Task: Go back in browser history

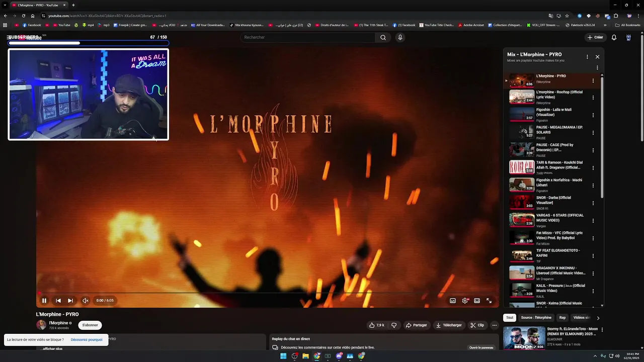Action: pos(6,16)
